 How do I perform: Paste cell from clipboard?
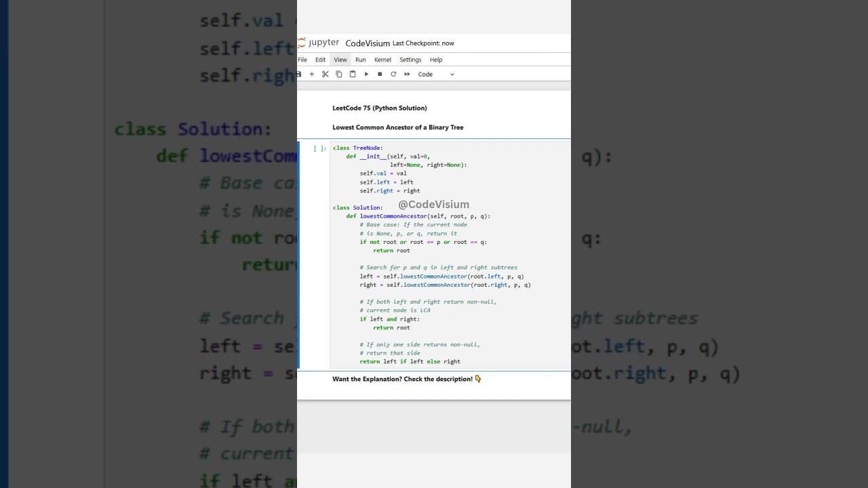point(353,74)
